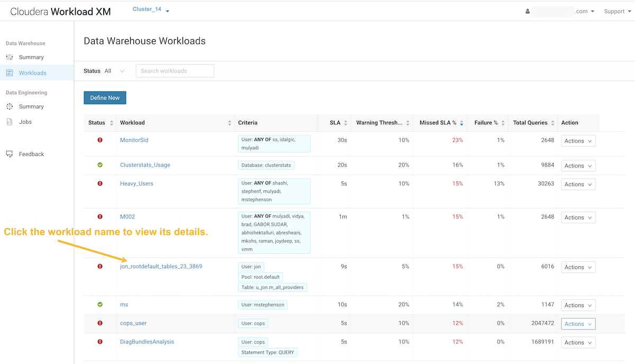Expand the Status All filter dropdown

tap(114, 71)
